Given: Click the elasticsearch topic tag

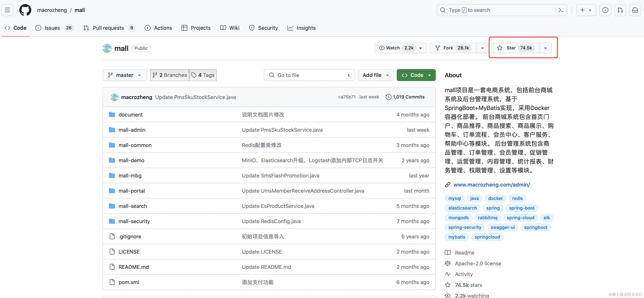Looking at the screenshot, I should 462,208.
